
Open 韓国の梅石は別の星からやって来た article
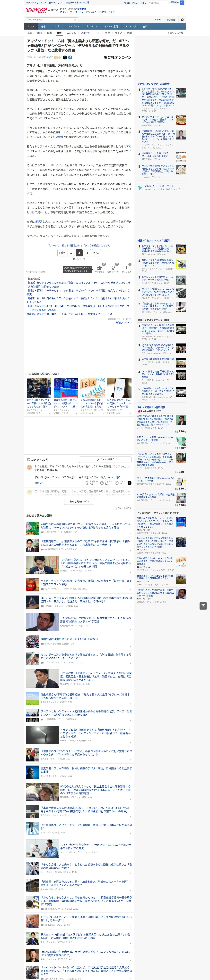(x=69, y=639)
